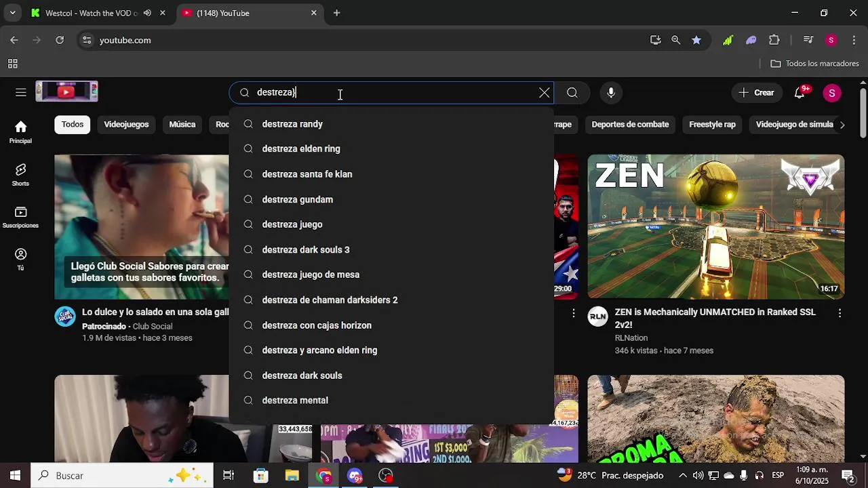Click the YouTube logo
Screen dimensions: 868x488
pos(66,91)
